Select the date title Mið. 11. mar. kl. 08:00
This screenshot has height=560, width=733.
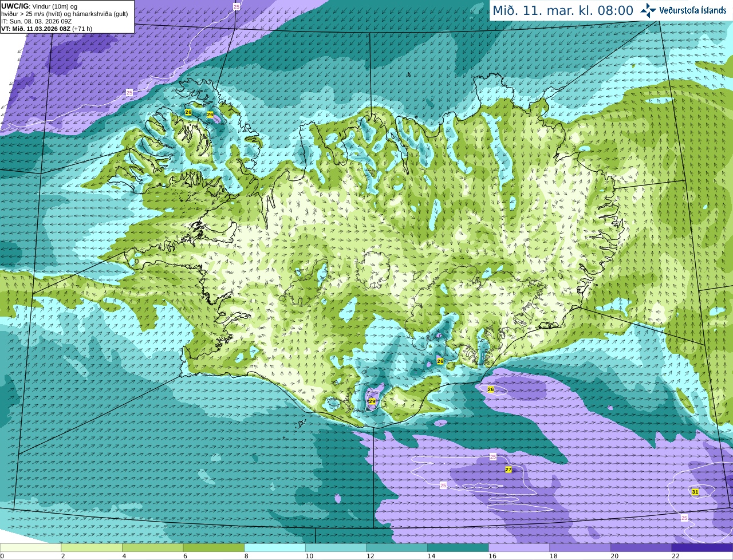click(x=563, y=10)
